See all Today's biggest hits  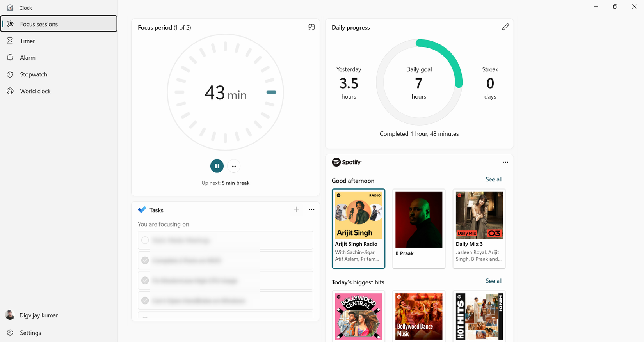click(494, 281)
